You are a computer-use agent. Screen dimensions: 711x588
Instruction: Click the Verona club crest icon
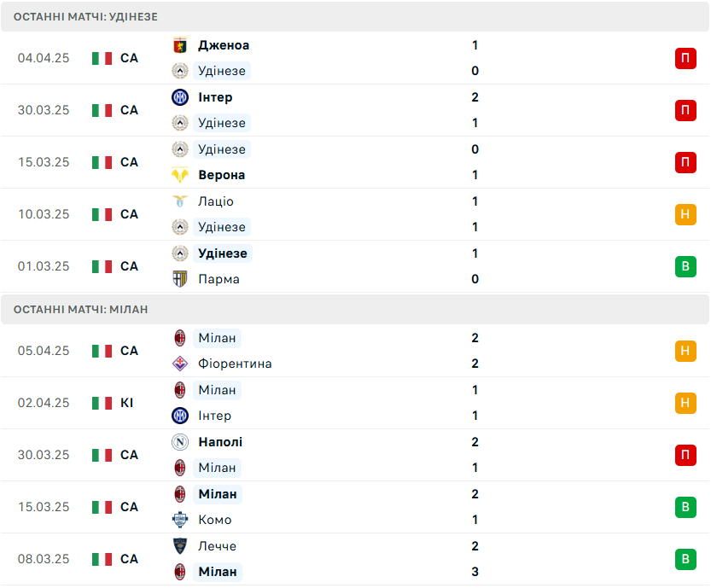point(180,175)
